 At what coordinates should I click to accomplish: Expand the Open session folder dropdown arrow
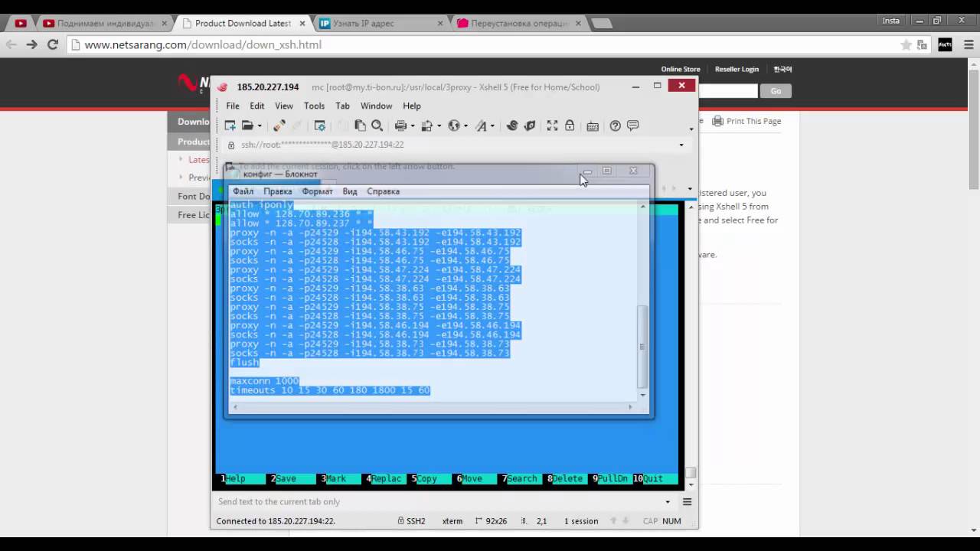[260, 126]
